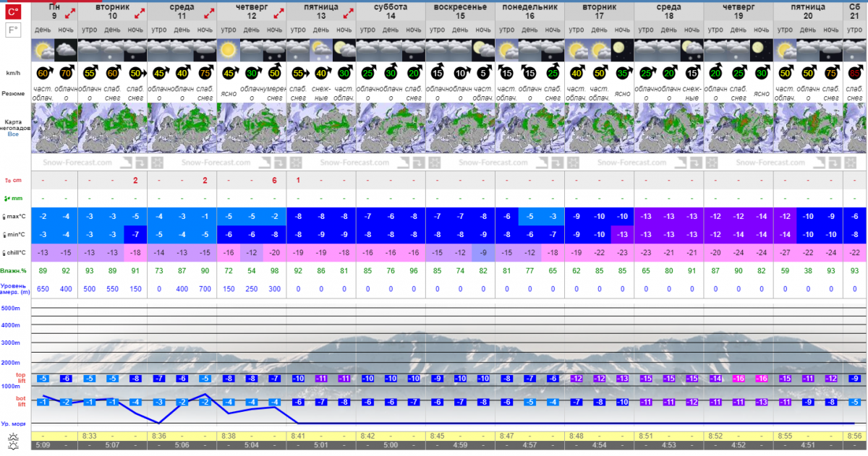This screenshot has width=868, height=456.
Task: Click sunset time 5:09
Action: (43, 445)
